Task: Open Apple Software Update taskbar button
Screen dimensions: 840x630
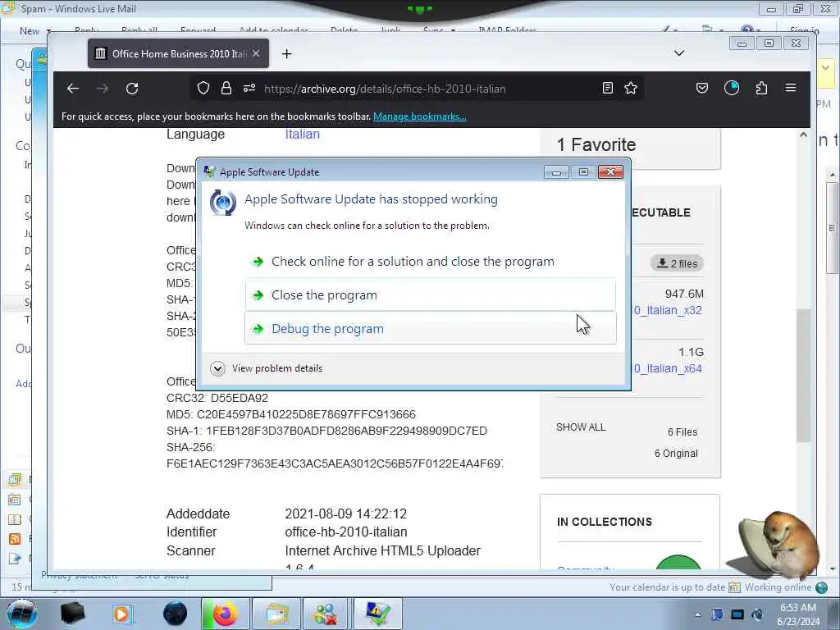Action: [x=377, y=614]
